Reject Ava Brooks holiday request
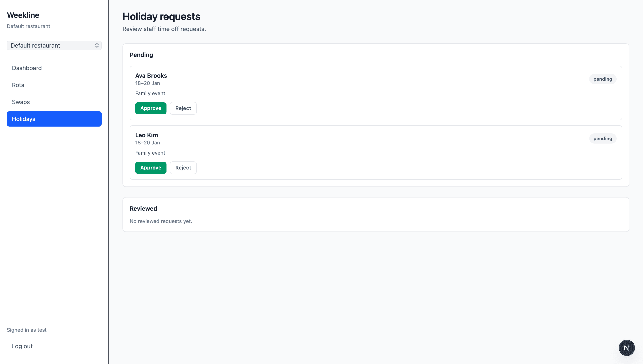643x364 pixels. pyautogui.click(x=183, y=108)
